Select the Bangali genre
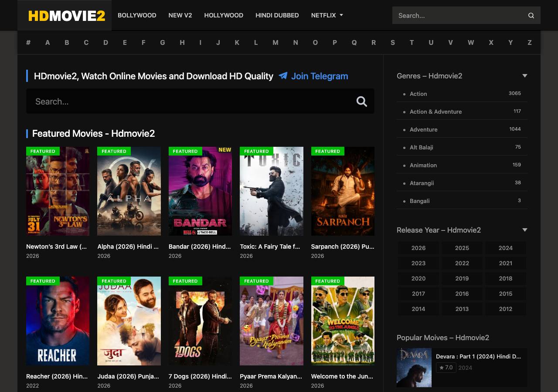Image resolution: width=558 pixels, height=392 pixels. click(420, 201)
